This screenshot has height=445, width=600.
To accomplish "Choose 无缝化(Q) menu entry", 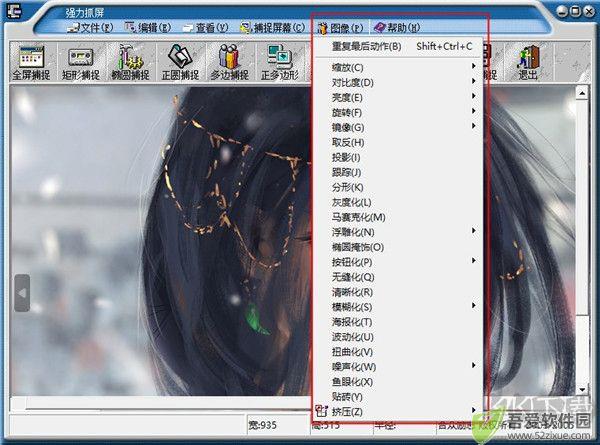I will click(398, 277).
